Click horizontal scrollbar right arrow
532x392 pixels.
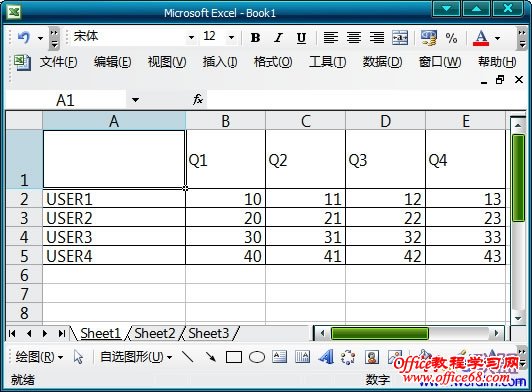[497, 333]
